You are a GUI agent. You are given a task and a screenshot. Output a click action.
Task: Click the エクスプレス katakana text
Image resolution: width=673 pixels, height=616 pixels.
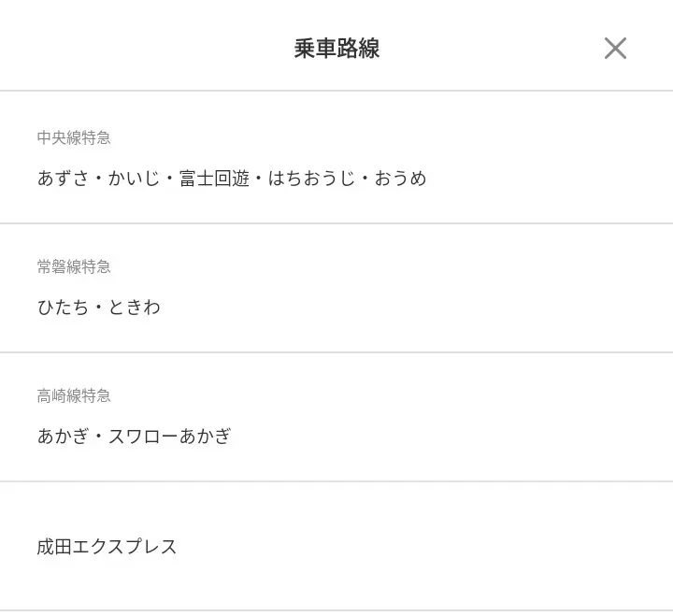(125, 547)
